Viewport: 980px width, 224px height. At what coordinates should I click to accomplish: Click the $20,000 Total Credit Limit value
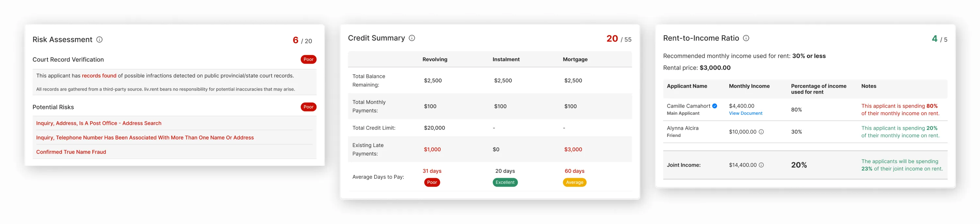[x=434, y=128]
